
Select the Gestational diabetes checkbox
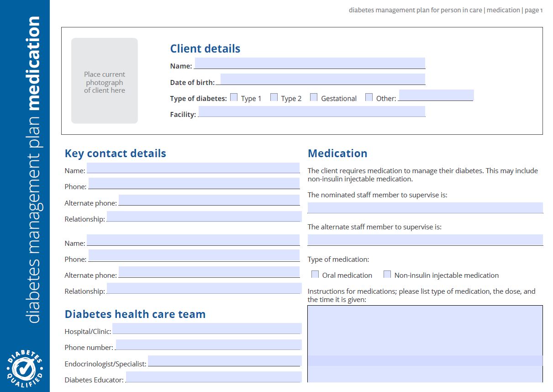click(314, 97)
